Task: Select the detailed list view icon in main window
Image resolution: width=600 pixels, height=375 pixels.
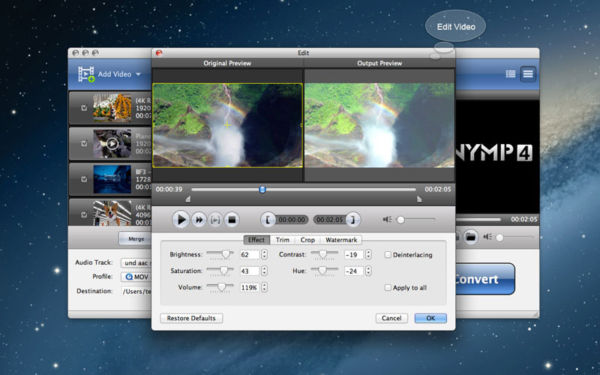Action: coord(528,74)
